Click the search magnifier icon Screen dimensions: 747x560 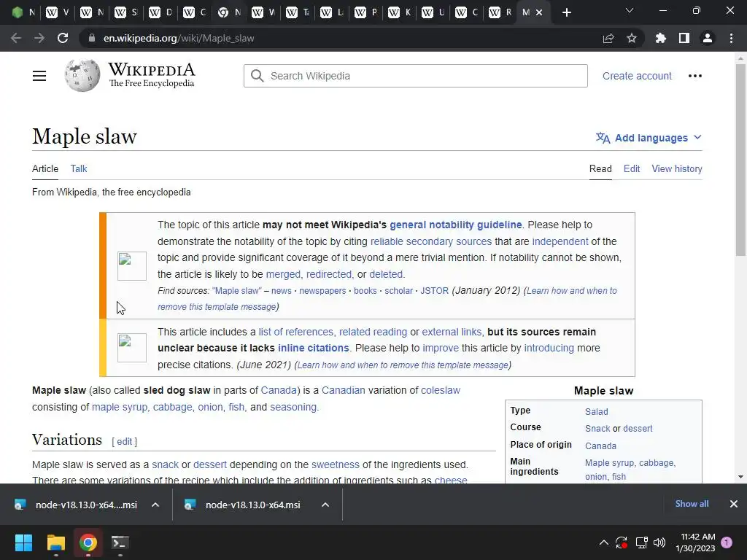pos(258,76)
